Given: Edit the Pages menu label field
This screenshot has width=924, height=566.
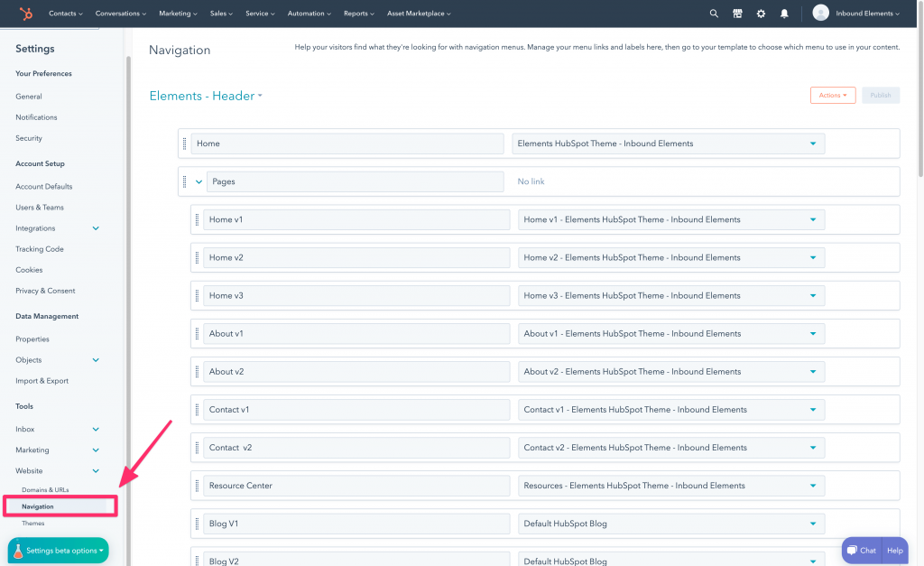Looking at the screenshot, I should pyautogui.click(x=356, y=181).
